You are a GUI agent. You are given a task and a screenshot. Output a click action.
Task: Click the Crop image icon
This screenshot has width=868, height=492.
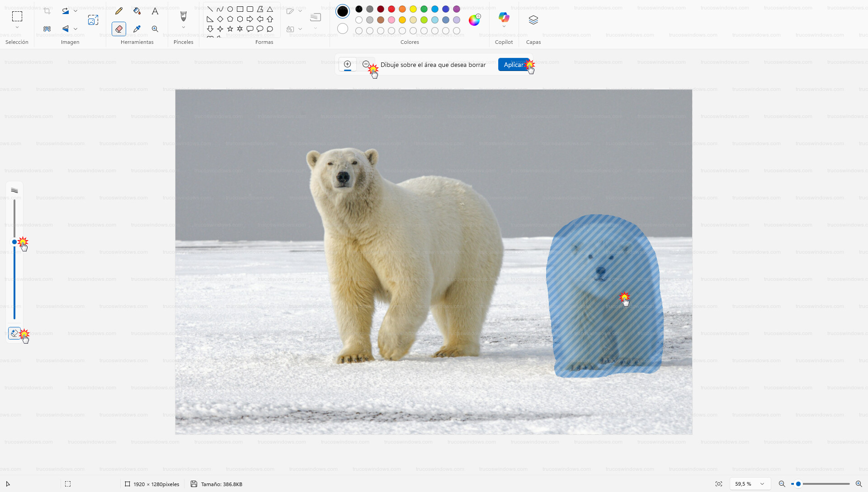point(47,11)
